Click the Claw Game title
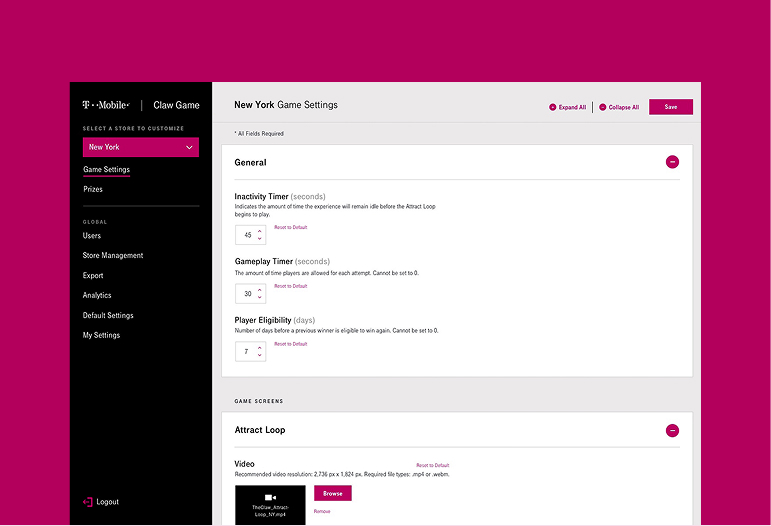 coord(176,105)
